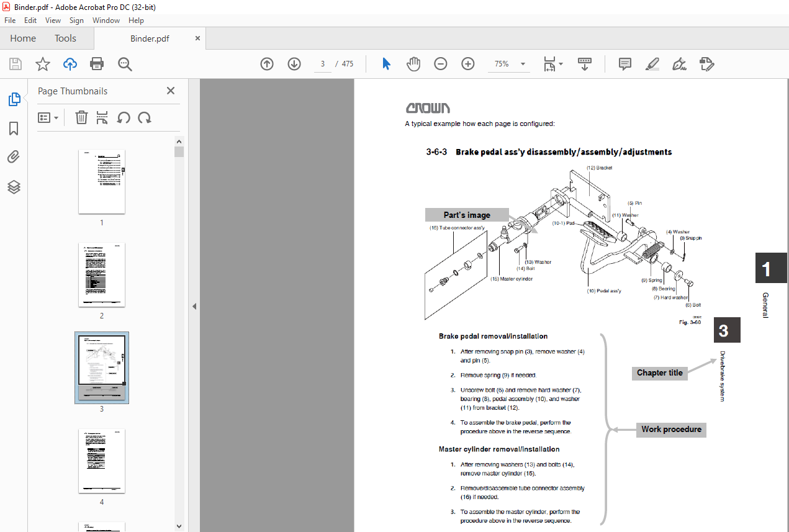This screenshot has height=532, width=789.
Task: Open the Sign document pen tool
Action: click(x=680, y=64)
